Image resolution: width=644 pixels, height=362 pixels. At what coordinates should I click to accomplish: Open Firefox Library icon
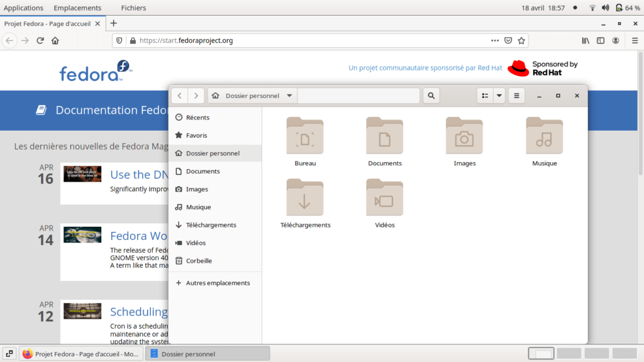click(x=586, y=41)
